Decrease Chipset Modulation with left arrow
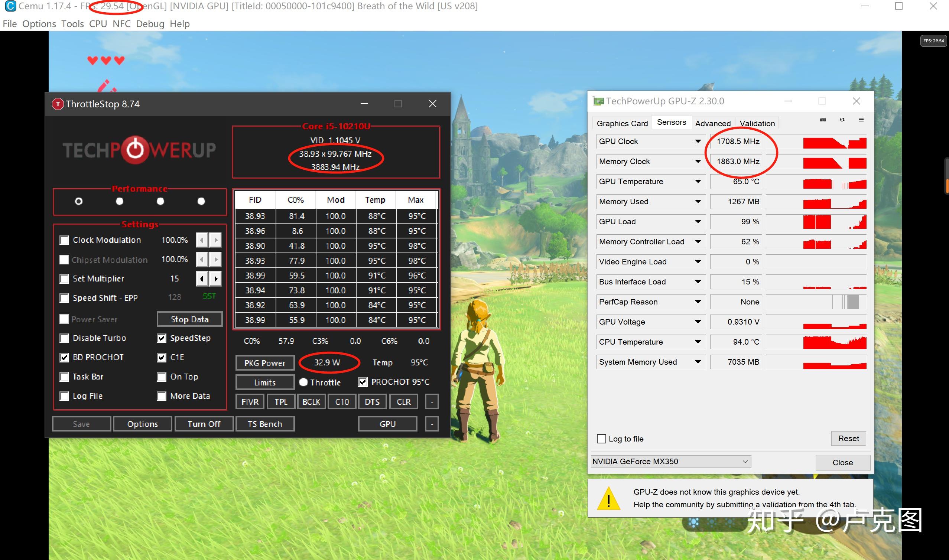Image resolution: width=949 pixels, height=560 pixels. (202, 259)
